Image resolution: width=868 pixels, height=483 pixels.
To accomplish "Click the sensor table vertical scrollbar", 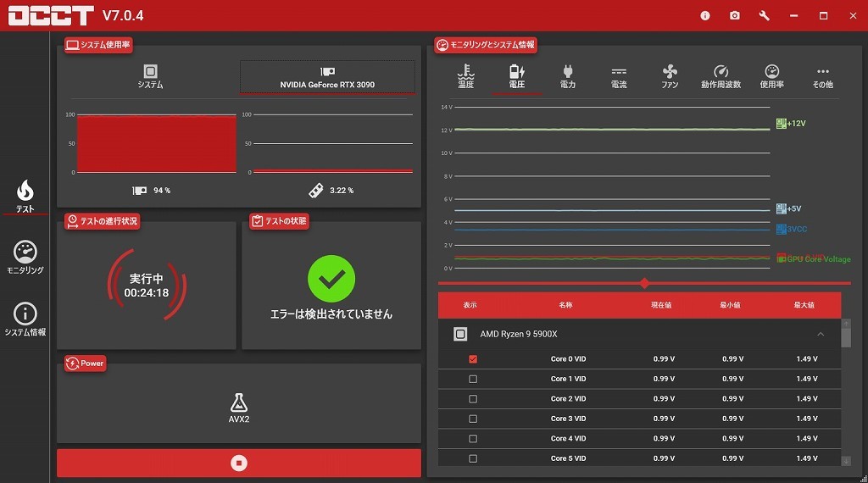I will (845, 335).
